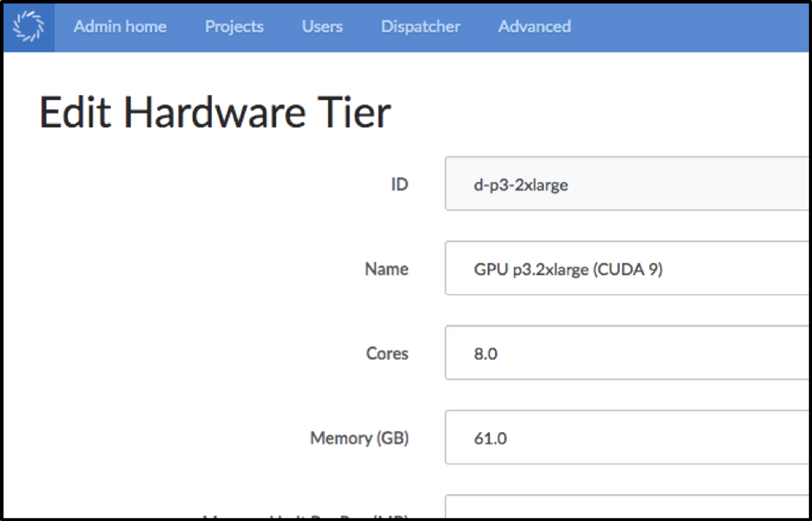
Task: Select the text GPU p3.2xlarge (CUDA 9)
Action: (x=568, y=269)
